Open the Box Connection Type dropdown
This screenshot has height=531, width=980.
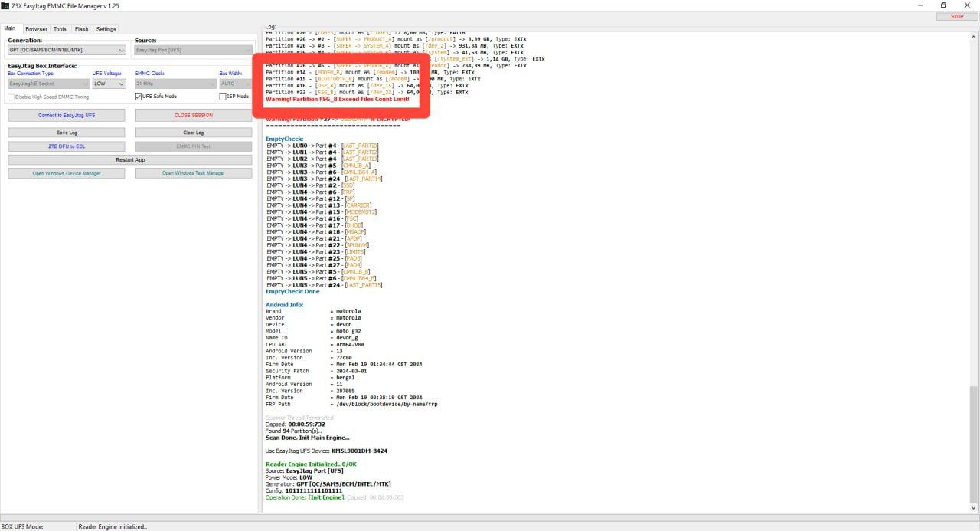tap(48, 84)
